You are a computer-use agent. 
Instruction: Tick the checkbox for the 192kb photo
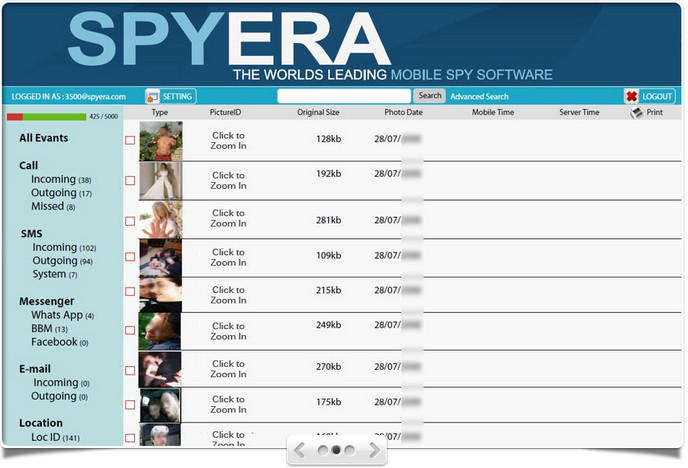coord(130,181)
